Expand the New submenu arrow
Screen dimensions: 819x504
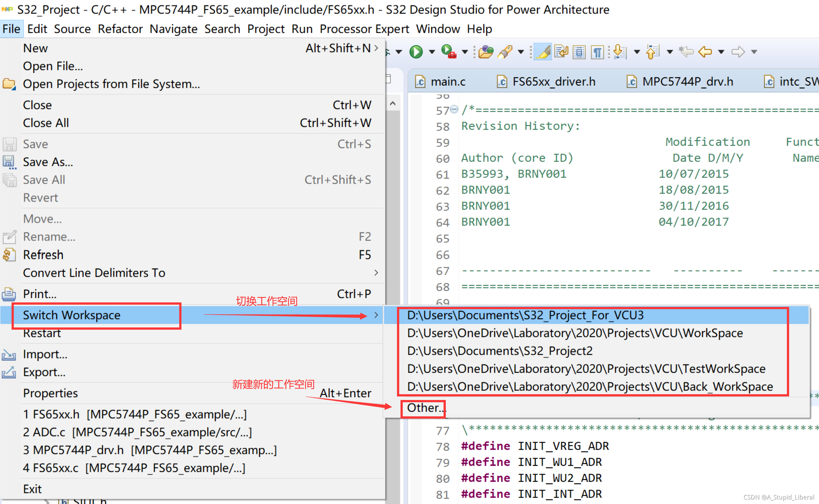(x=376, y=48)
